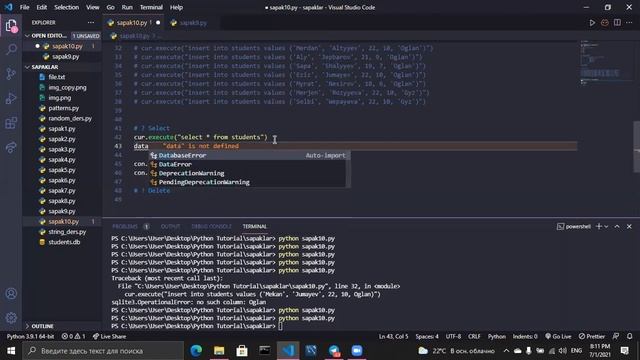Open the Help menu

point(176,7)
